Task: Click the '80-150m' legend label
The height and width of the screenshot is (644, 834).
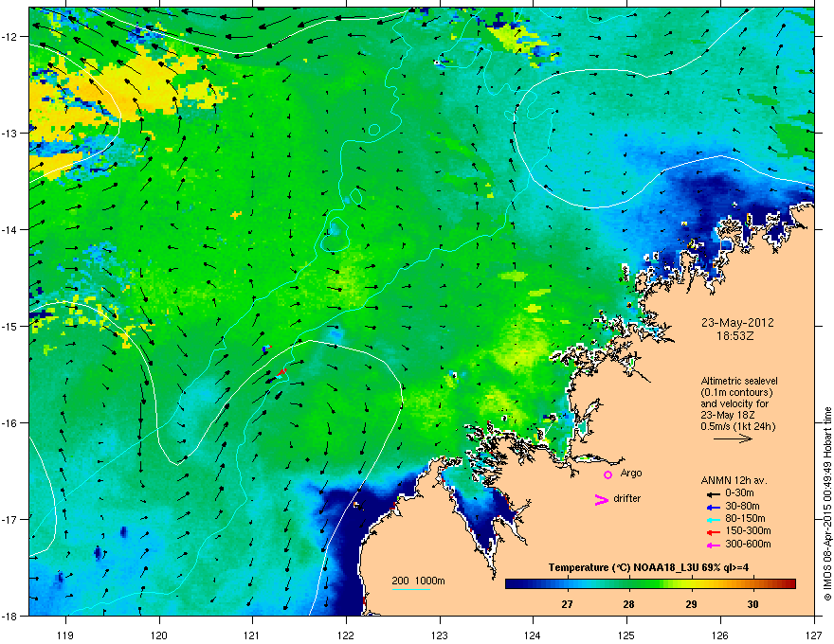Action: coord(745,518)
